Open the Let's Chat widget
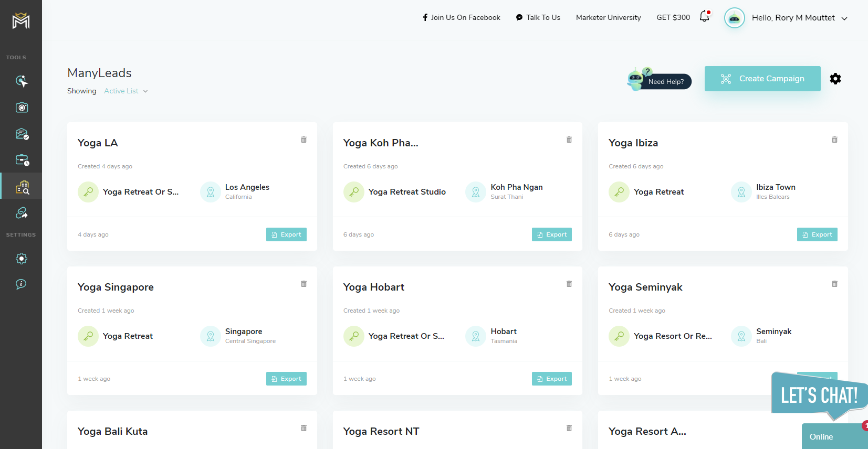Screen dimensions: 868x449 819,395
